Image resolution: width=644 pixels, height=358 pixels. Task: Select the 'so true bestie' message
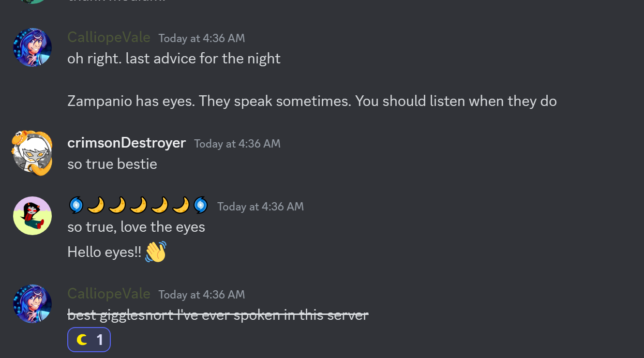112,164
